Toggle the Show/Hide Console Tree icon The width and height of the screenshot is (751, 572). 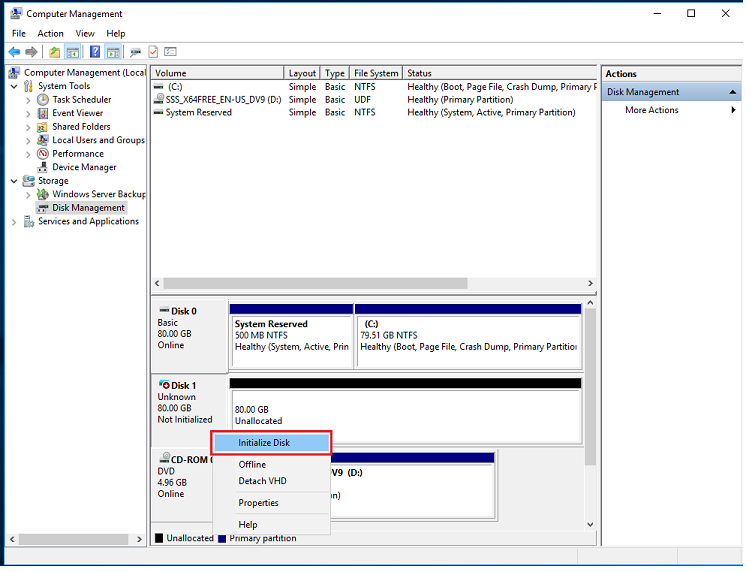[x=73, y=52]
